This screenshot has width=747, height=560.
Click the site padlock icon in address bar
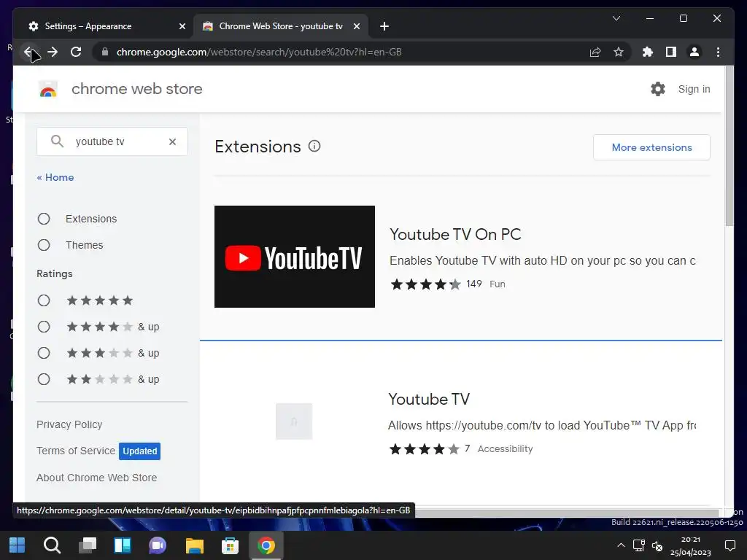tap(105, 52)
